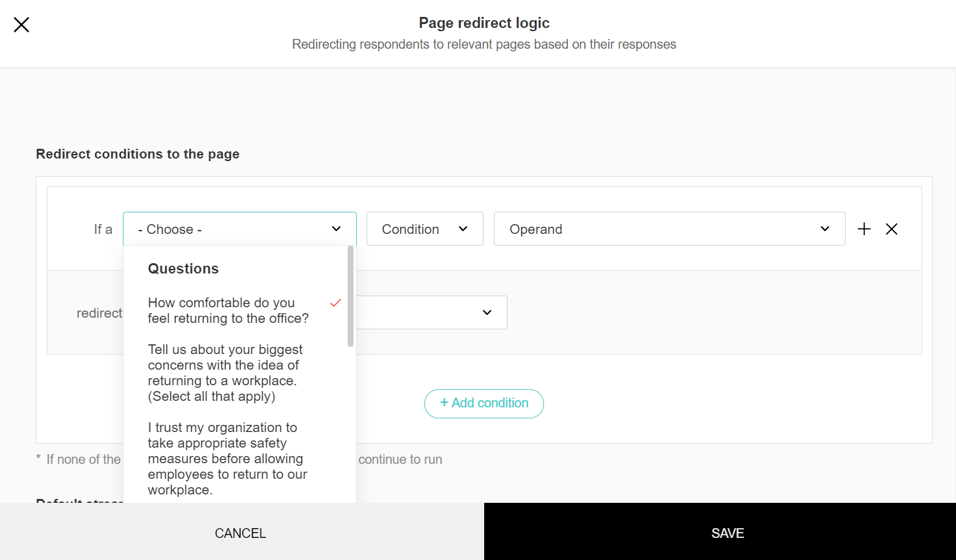Close the Page redirect logic dialog
Viewport: 956px width, 560px height.
21,24
